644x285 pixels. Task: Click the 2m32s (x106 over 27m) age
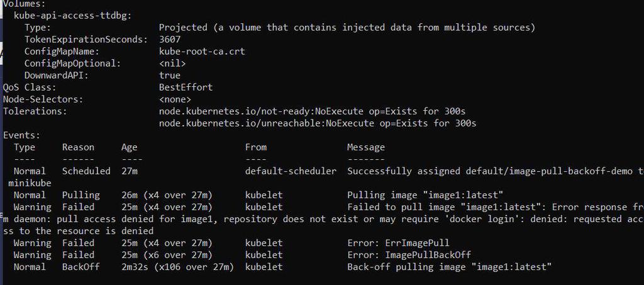[177, 267]
